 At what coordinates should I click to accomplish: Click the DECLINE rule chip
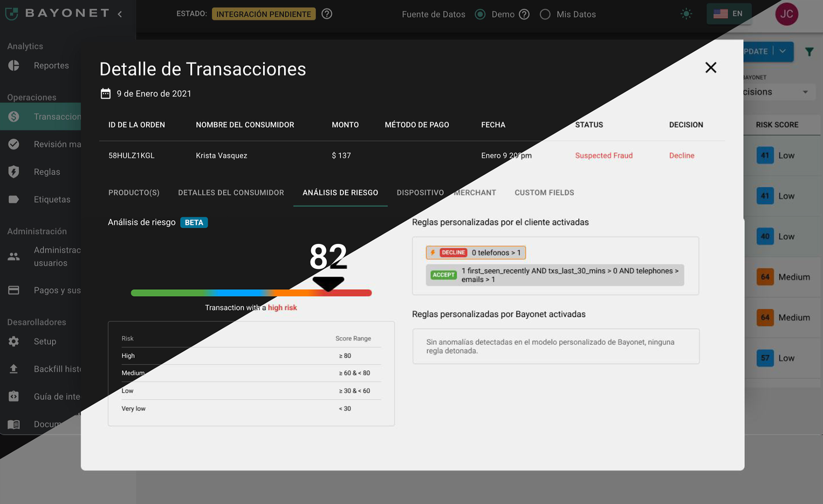pos(476,252)
